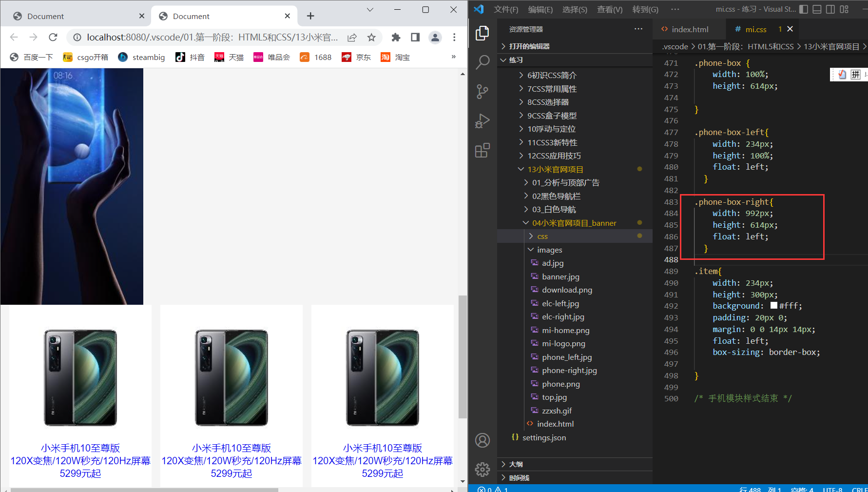Open the VS Code Explorer view
The image size is (868, 492).
pos(482,33)
